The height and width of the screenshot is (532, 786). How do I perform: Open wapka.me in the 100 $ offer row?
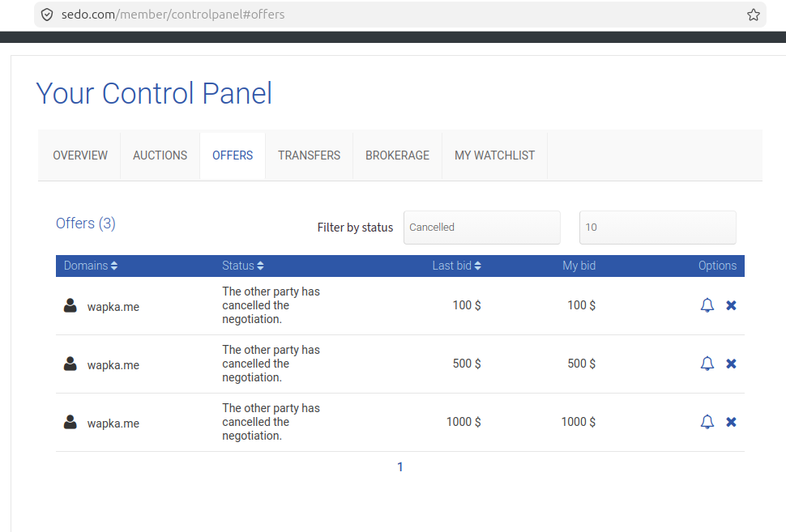pyautogui.click(x=113, y=307)
